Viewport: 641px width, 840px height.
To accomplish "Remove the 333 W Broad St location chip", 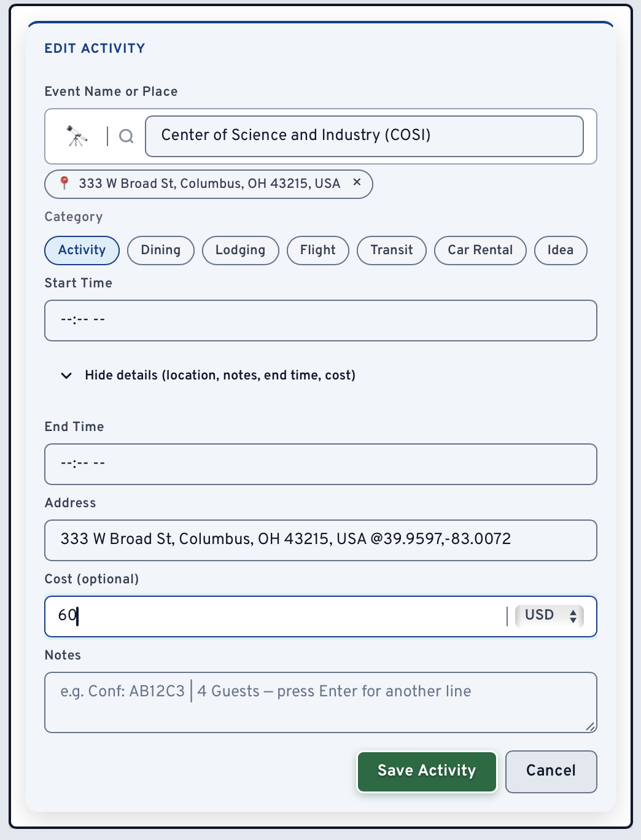I will point(357,182).
